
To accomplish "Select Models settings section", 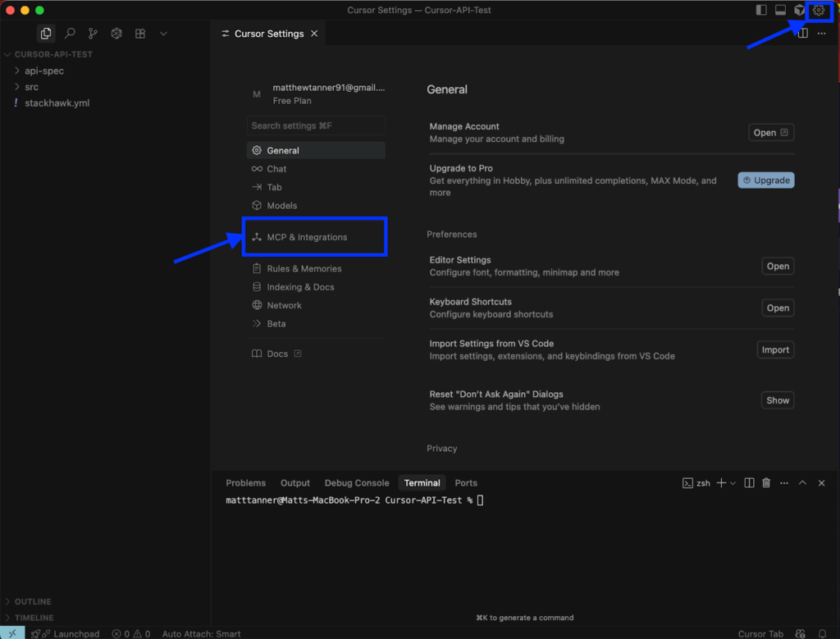I will (x=316, y=205).
